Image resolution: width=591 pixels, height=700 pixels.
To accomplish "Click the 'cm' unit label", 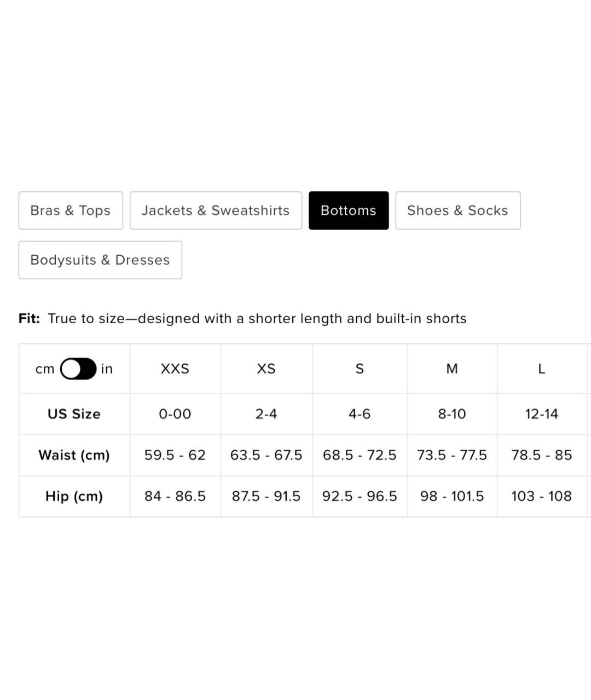I will (x=45, y=369).
